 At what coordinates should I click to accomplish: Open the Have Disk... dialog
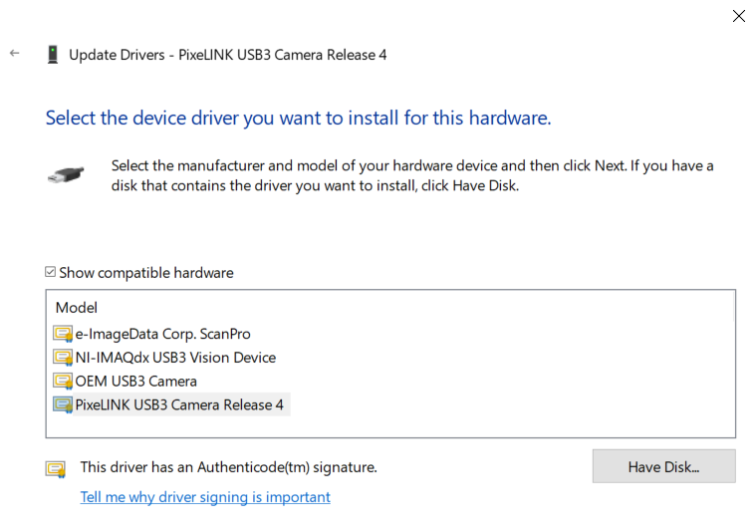664,466
